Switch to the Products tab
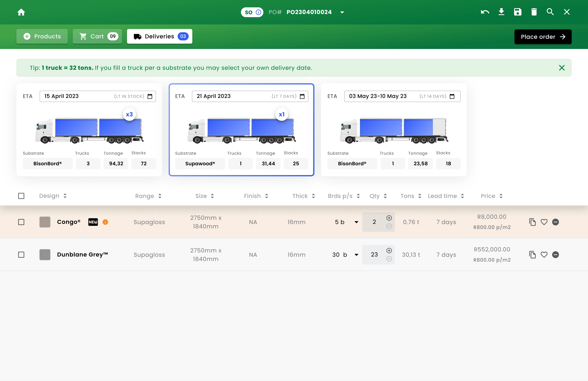 point(42,36)
